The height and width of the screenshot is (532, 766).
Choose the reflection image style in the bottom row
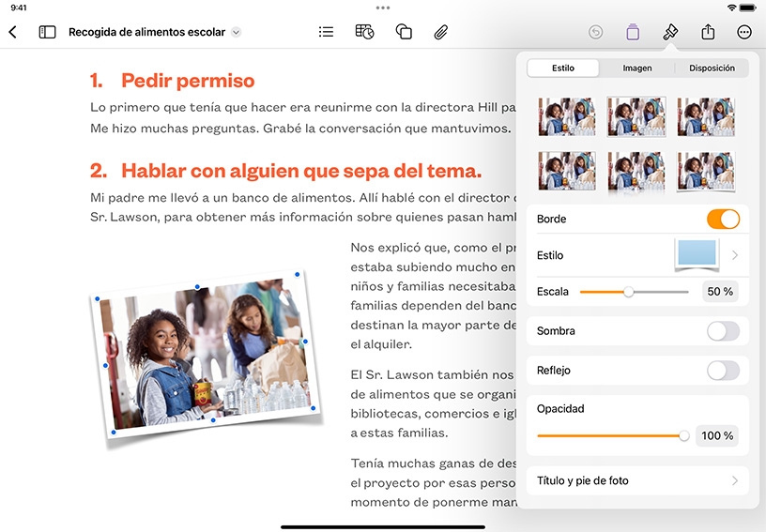point(636,173)
